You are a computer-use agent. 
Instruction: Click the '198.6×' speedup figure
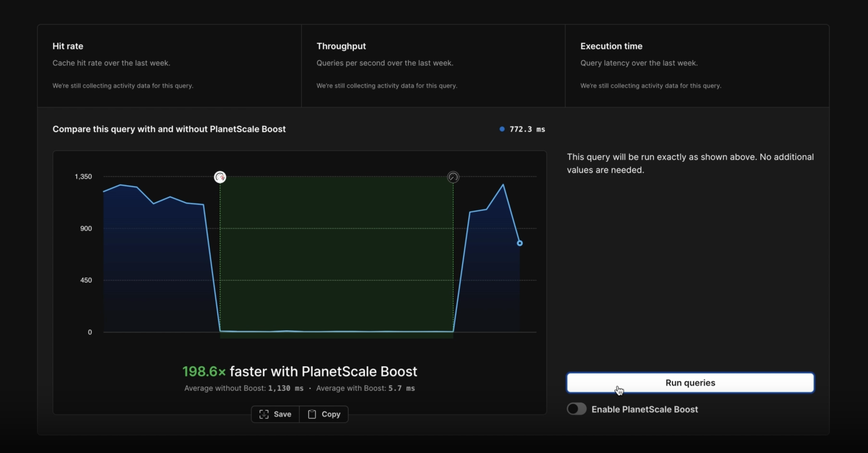click(x=204, y=372)
